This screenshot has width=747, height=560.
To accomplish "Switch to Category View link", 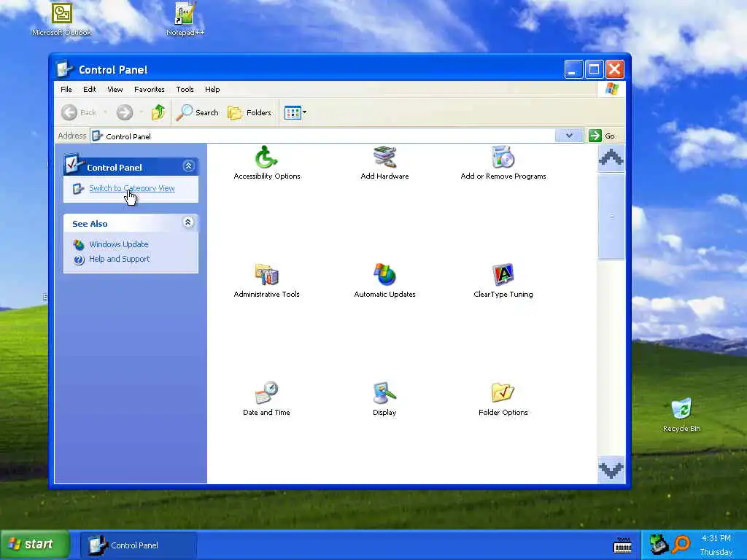I will [132, 188].
